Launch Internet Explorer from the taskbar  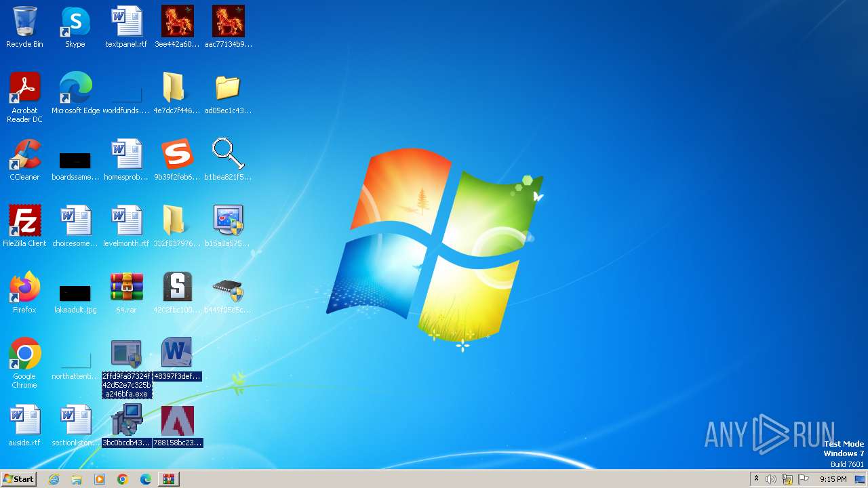pos(54,479)
